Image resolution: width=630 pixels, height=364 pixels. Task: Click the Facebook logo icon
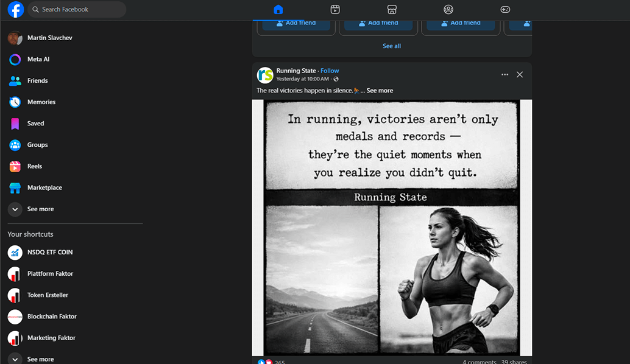15,10
